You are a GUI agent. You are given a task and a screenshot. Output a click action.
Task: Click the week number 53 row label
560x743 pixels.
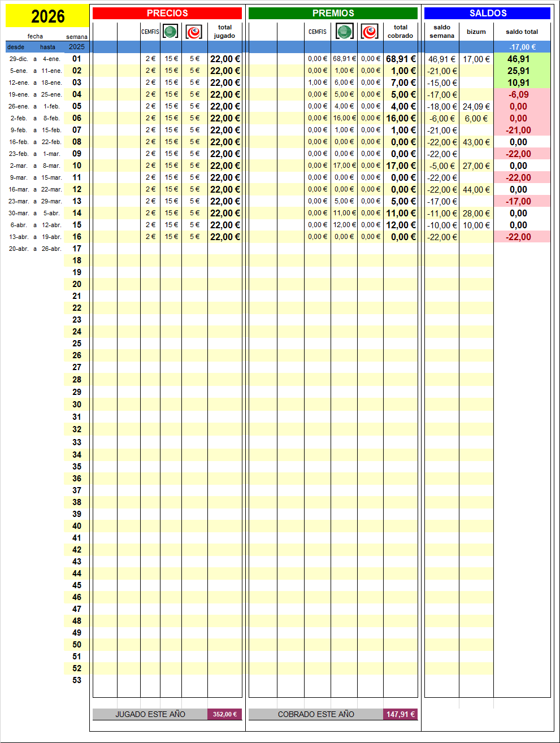(77, 680)
